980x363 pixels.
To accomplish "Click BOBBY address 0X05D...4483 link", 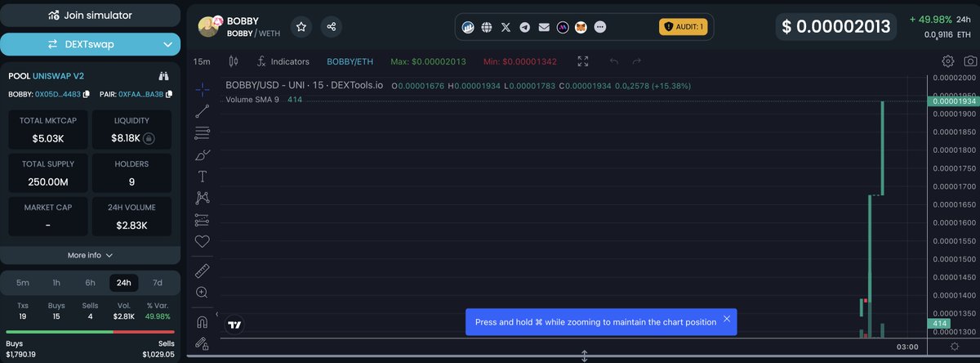I will point(58,94).
